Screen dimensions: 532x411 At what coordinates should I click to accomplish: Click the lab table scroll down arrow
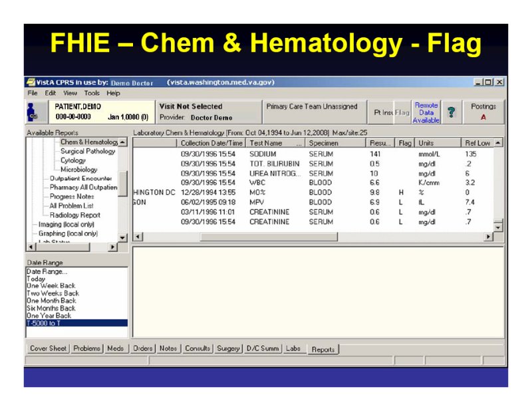tap(497, 227)
